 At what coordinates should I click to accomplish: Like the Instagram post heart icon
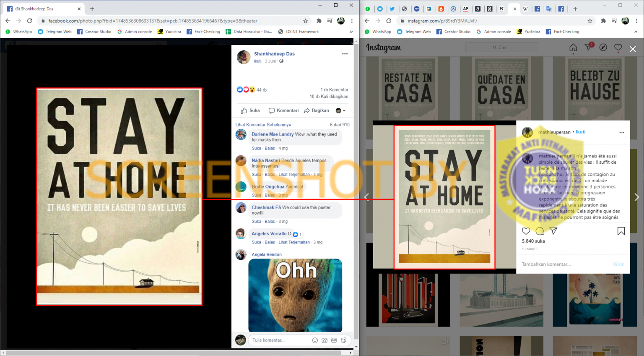pyautogui.click(x=526, y=231)
